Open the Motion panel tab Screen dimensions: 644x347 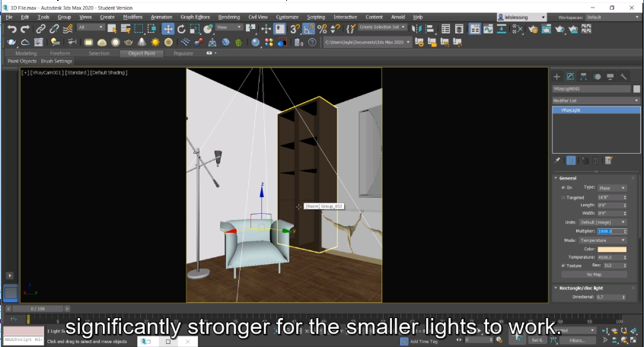click(597, 76)
